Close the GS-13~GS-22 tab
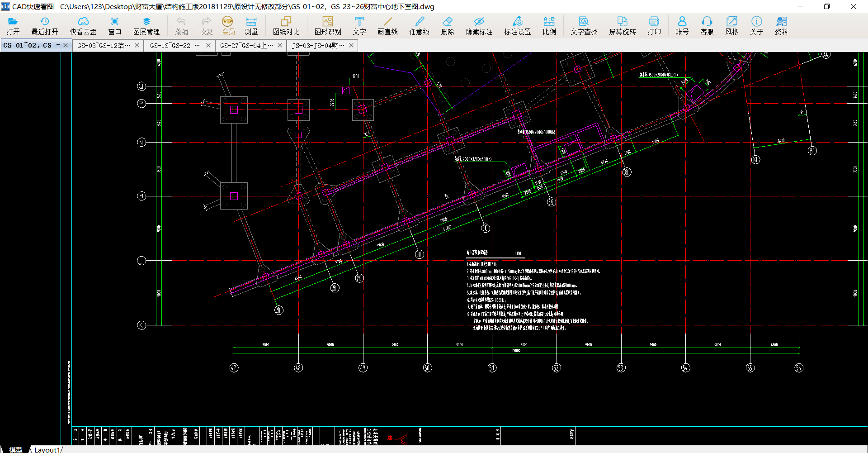 [208, 45]
